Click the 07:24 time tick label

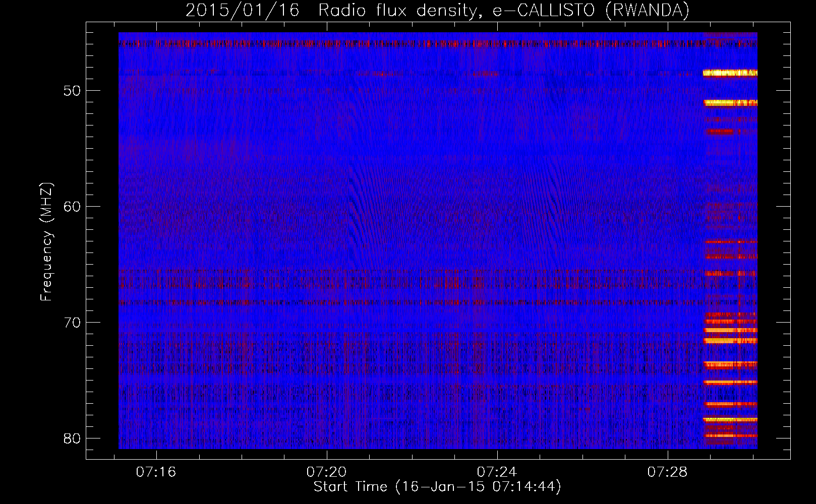click(497, 472)
